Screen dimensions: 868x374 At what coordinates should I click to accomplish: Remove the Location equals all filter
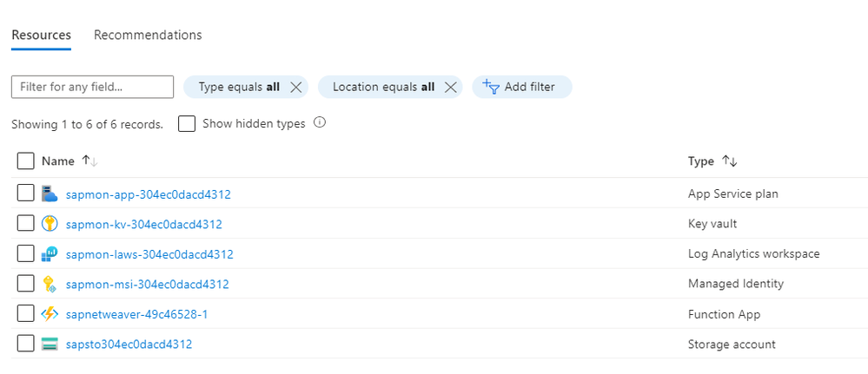(450, 87)
